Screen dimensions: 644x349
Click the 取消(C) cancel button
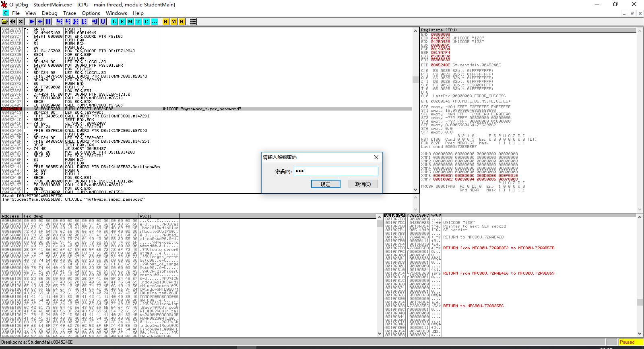click(363, 184)
